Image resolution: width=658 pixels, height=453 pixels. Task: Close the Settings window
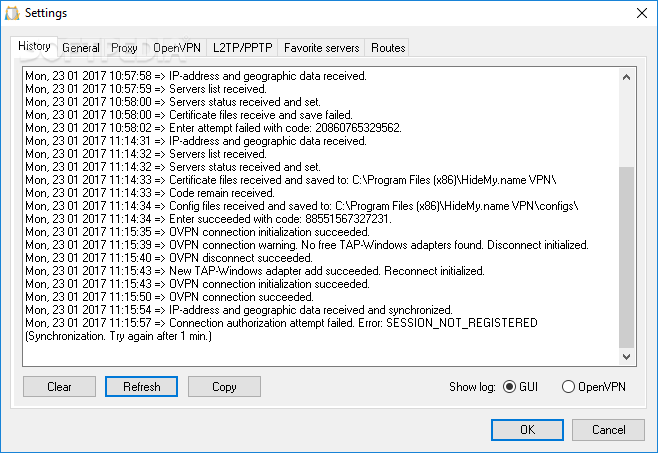[642, 13]
